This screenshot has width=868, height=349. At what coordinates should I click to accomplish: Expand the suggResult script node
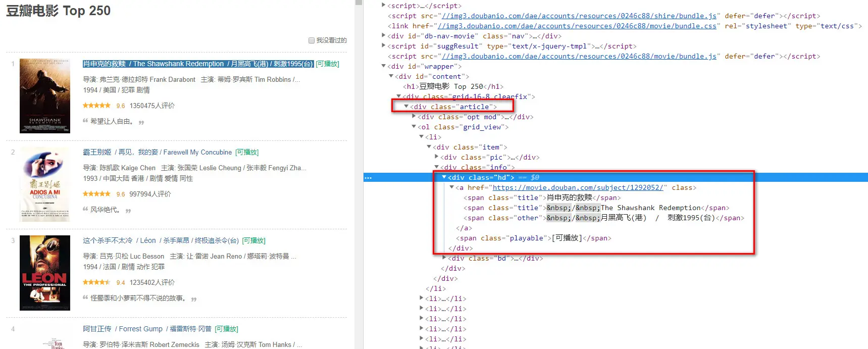[x=383, y=46]
